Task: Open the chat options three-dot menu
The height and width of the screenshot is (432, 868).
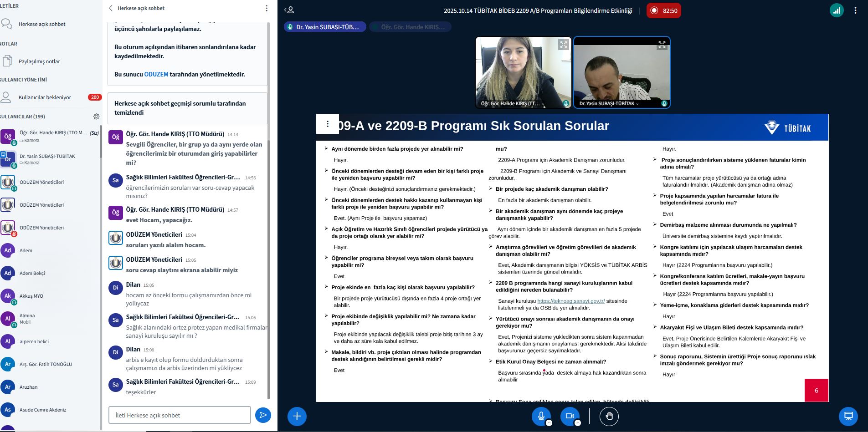Action: [x=267, y=8]
